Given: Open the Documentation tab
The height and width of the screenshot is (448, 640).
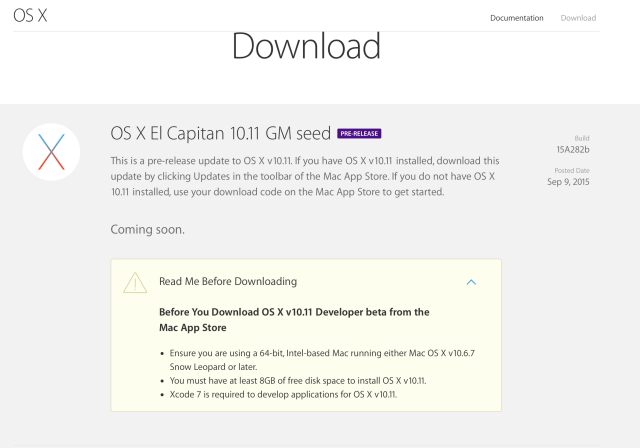Looking at the screenshot, I should tap(517, 18).
